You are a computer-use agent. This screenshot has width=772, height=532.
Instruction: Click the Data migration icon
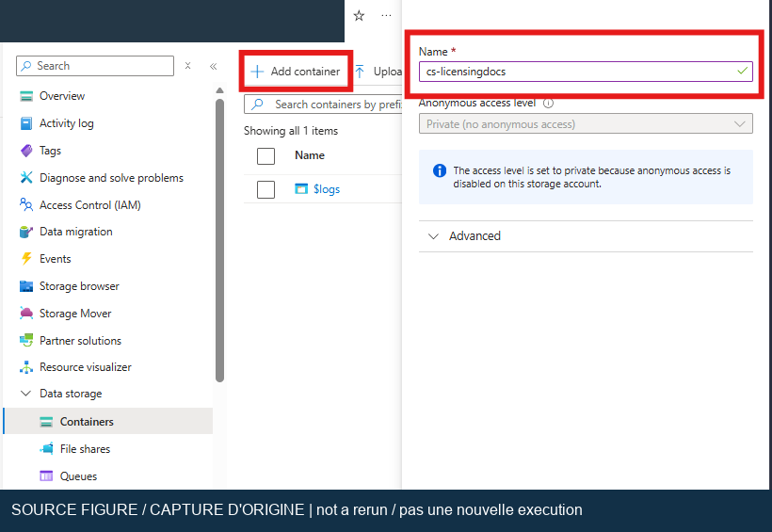tap(26, 232)
